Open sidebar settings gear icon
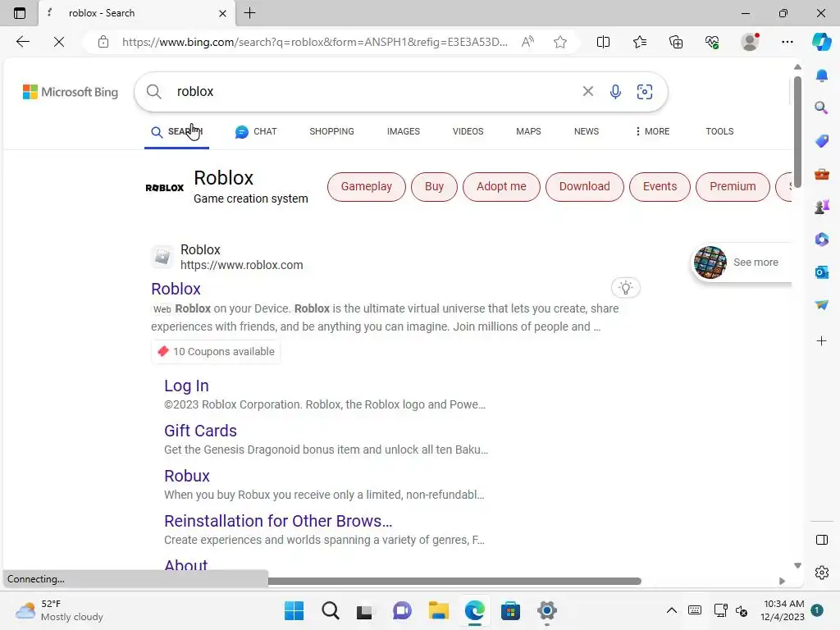 pyautogui.click(x=822, y=573)
